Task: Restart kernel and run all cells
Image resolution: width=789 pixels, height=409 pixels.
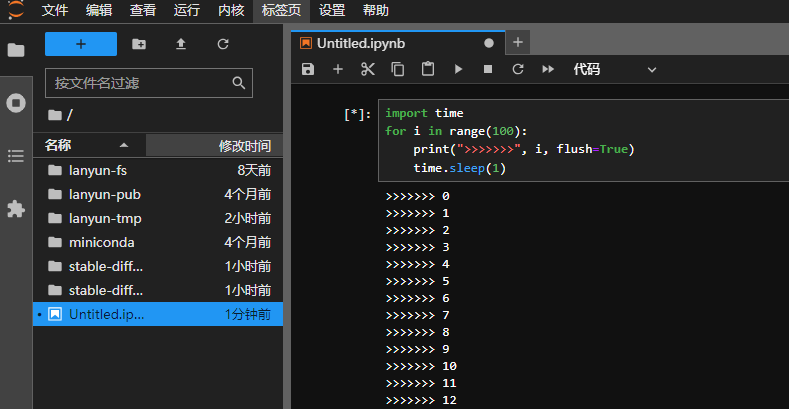Action: [548, 69]
